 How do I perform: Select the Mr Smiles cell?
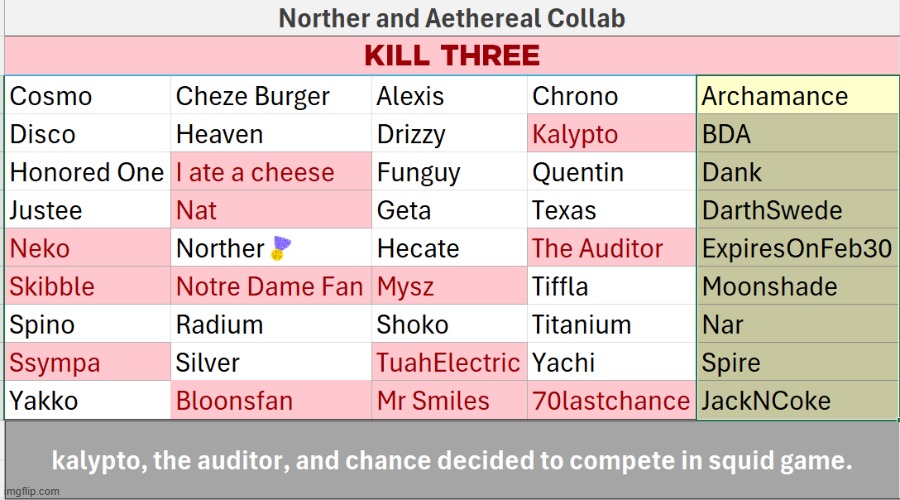[x=449, y=401]
